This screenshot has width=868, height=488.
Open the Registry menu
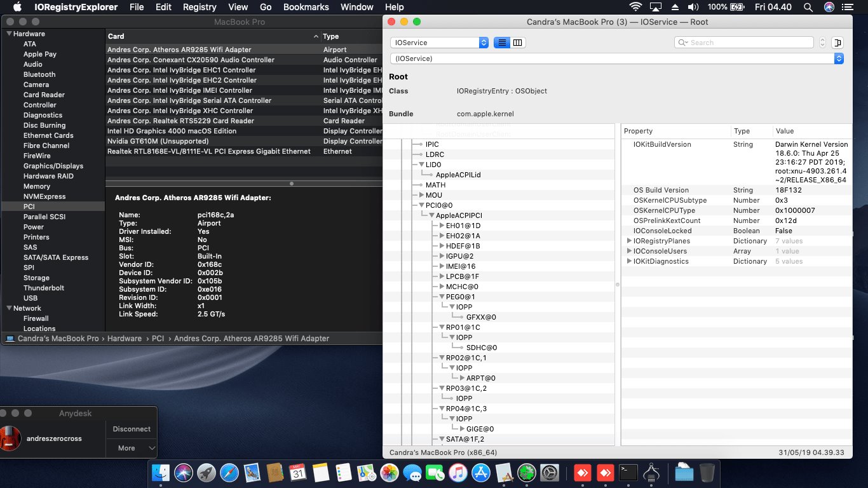click(x=200, y=7)
